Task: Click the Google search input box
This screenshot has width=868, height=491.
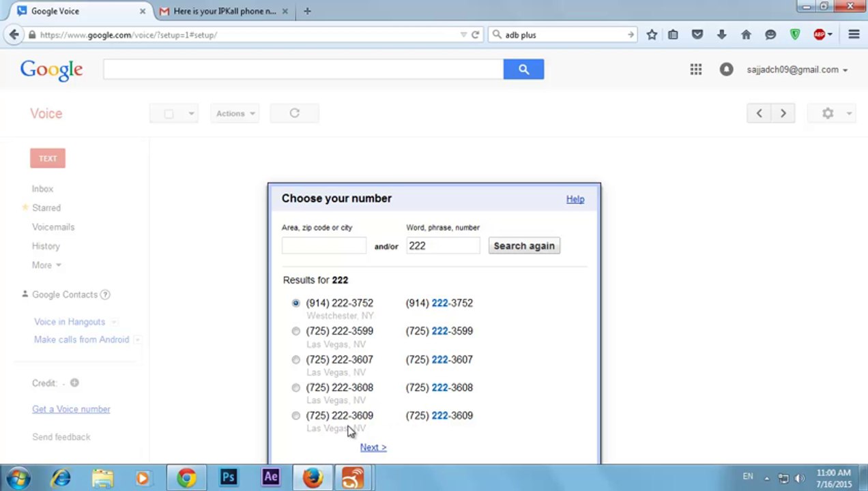Action: click(x=304, y=69)
